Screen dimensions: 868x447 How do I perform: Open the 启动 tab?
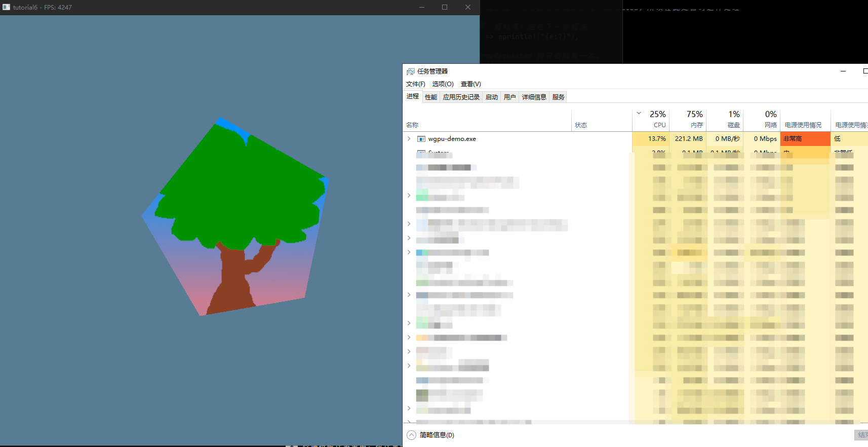[x=492, y=97]
